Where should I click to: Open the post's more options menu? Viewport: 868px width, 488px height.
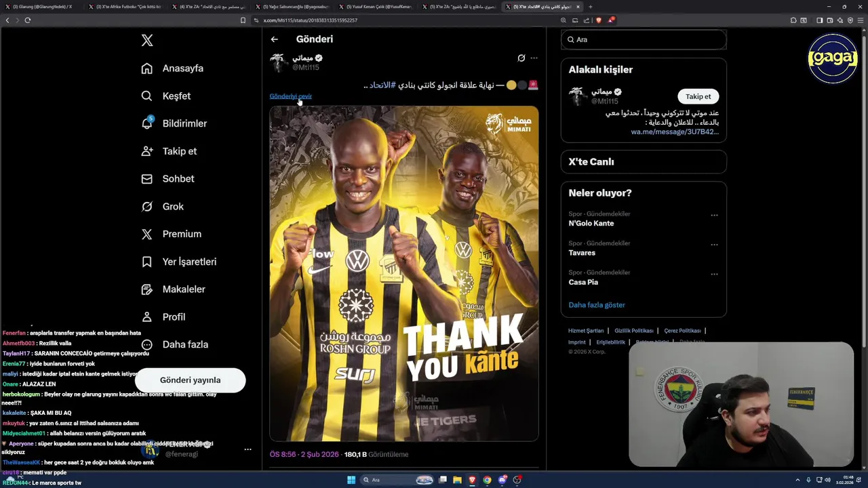pyautogui.click(x=534, y=58)
